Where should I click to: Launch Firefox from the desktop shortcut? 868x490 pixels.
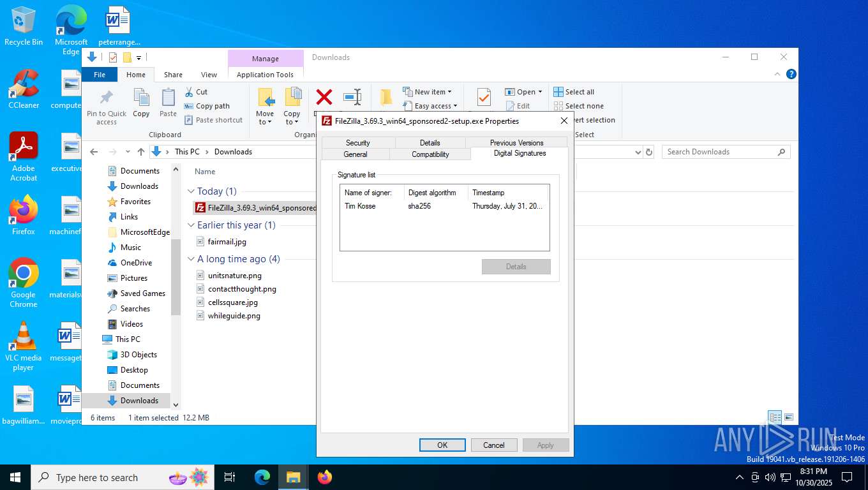point(24,216)
